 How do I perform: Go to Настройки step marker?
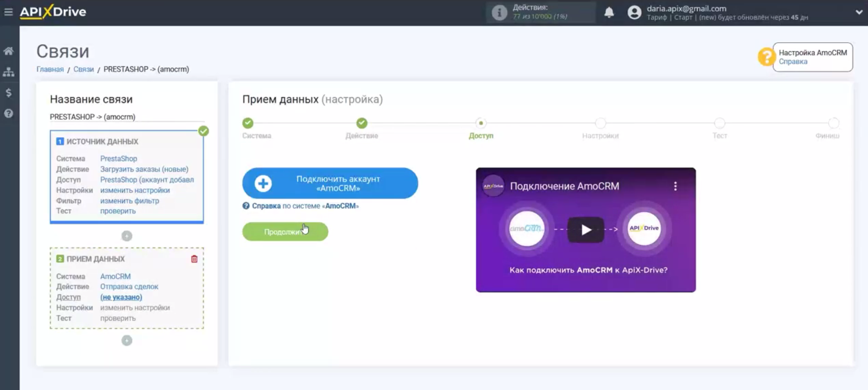[x=600, y=123]
